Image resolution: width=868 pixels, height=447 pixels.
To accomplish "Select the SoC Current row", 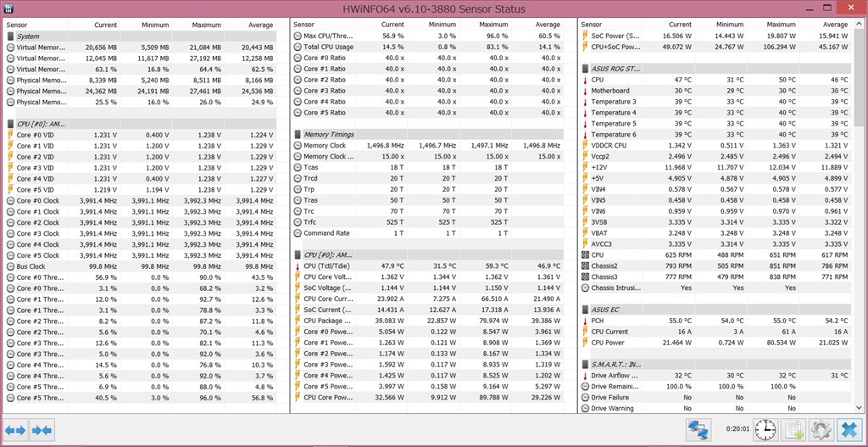I will (x=428, y=310).
